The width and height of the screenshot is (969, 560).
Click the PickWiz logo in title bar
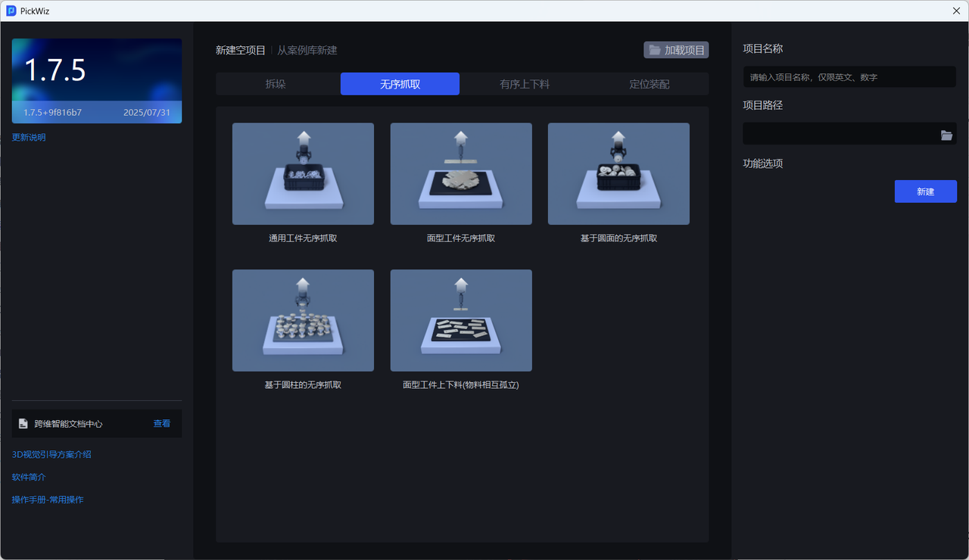point(11,11)
